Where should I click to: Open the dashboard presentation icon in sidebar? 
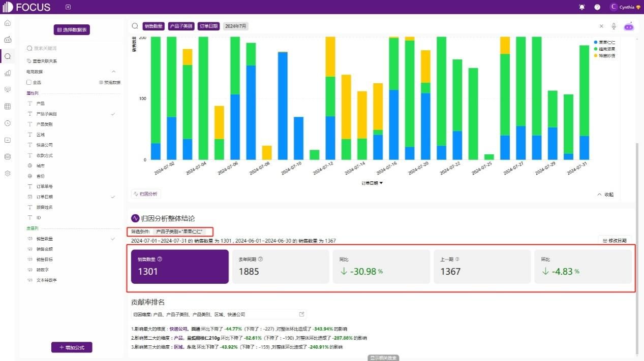(x=8, y=89)
